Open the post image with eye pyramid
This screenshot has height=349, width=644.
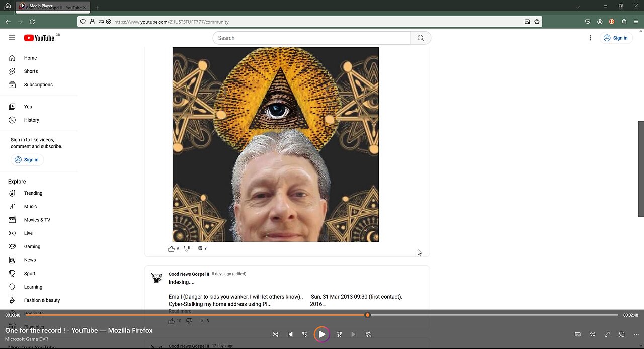pyautogui.click(x=276, y=145)
